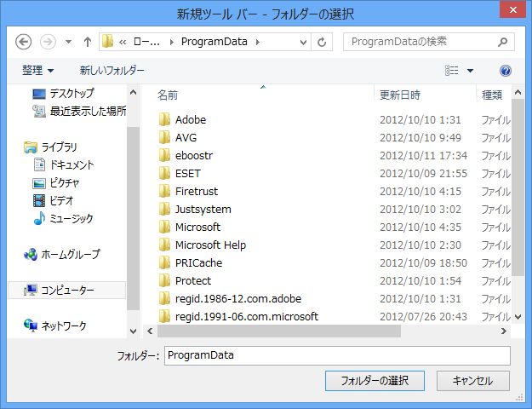Expand the address bar history dropdown
This screenshot has width=532, height=409.
coord(303,42)
